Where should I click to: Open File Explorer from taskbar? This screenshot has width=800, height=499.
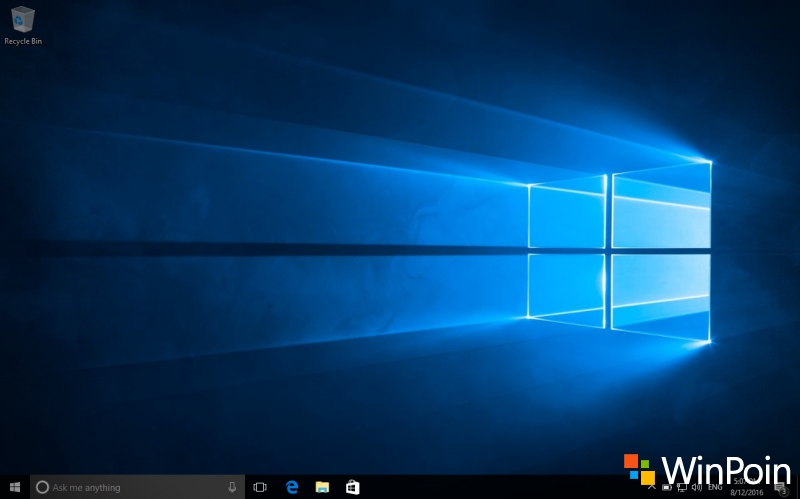tap(322, 487)
